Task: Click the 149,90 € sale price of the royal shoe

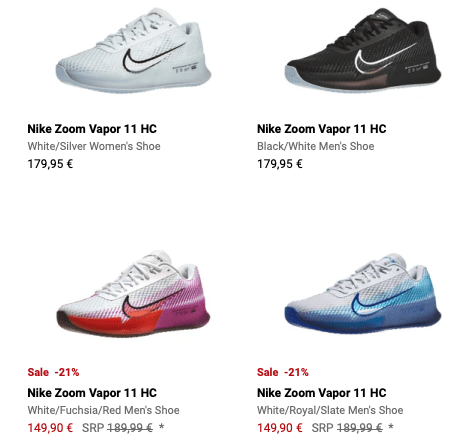Action: [280, 428]
